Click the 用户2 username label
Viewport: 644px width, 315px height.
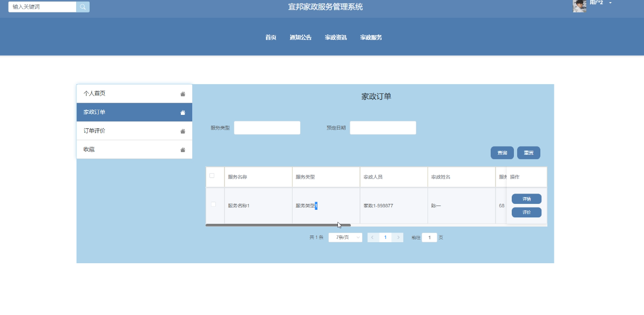[x=596, y=3]
